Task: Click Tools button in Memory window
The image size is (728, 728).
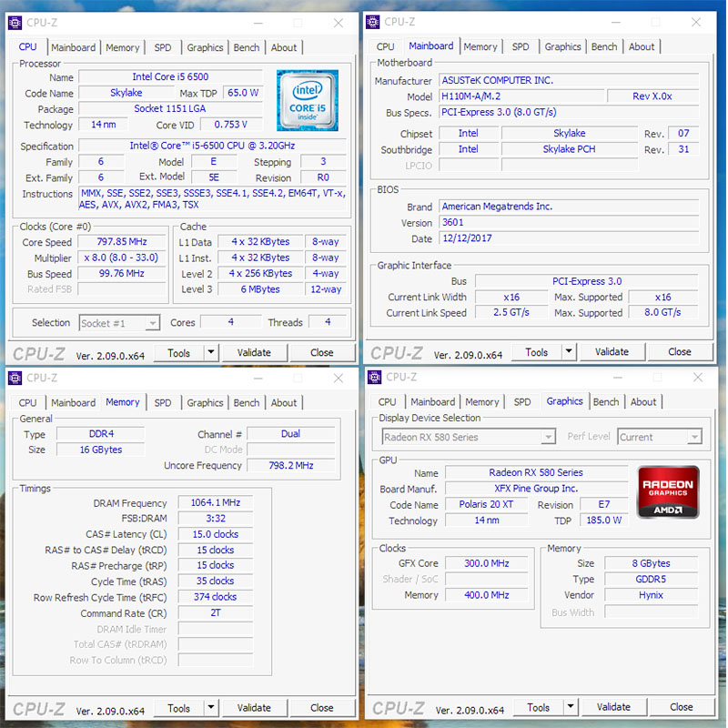Action: pyautogui.click(x=178, y=708)
